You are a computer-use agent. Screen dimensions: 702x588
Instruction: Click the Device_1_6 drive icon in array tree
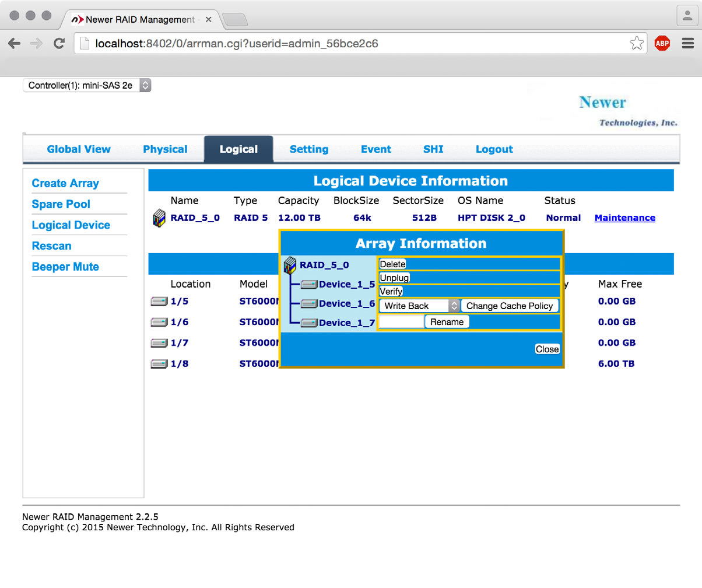tap(309, 304)
